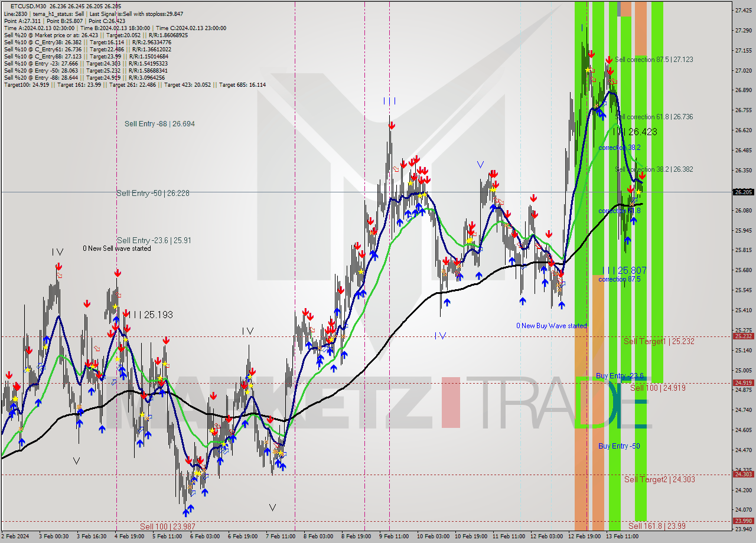
Task: Click the blue 'correction 61.8' label
Action: click(x=620, y=211)
